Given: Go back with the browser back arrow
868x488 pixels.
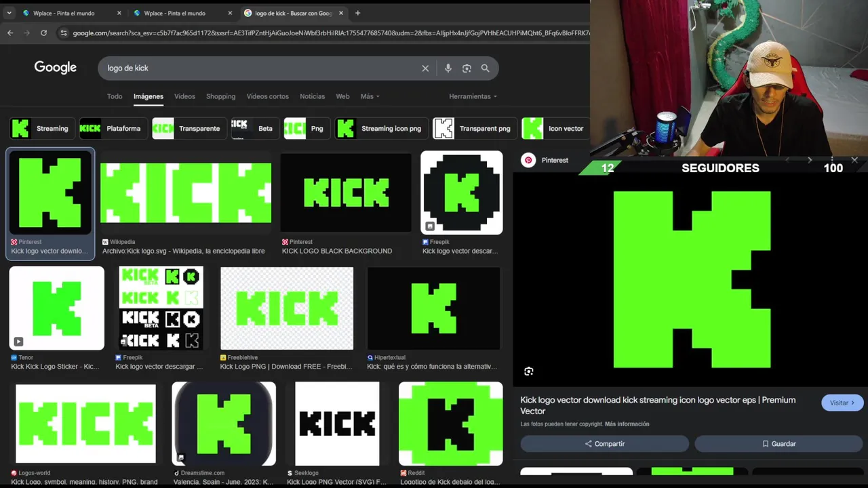Looking at the screenshot, I should click(x=10, y=33).
